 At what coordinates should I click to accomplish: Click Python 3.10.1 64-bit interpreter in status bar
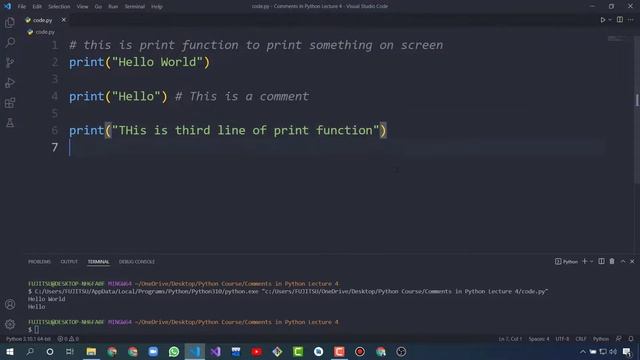(28, 339)
